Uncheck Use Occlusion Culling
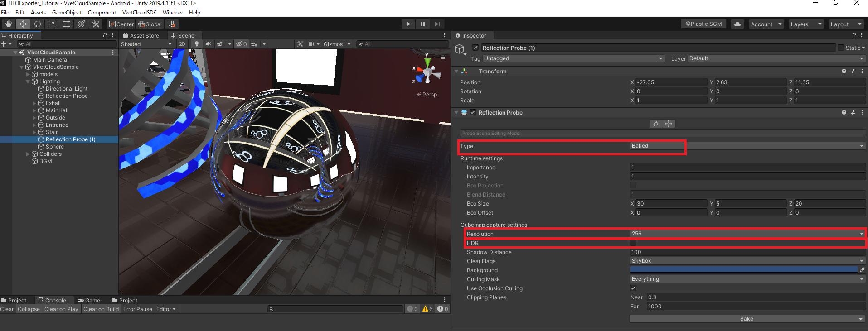The height and width of the screenshot is (331, 868). 633,288
